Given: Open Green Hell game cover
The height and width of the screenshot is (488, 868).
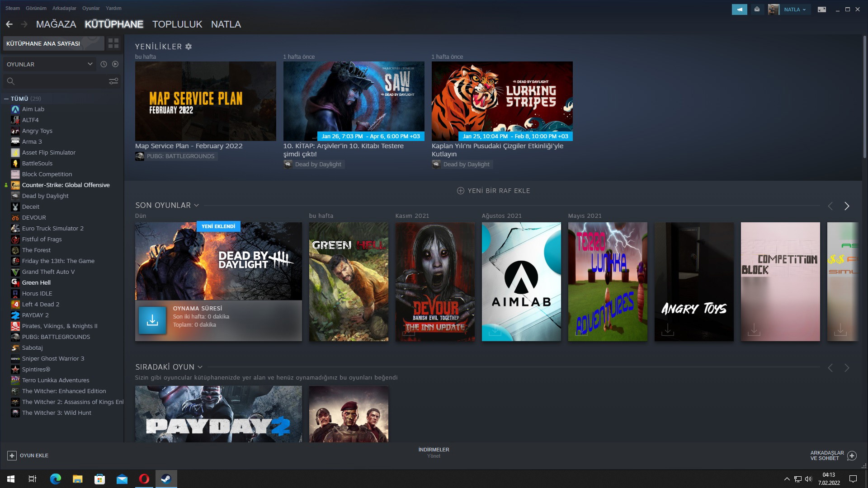Looking at the screenshot, I should pyautogui.click(x=349, y=282).
